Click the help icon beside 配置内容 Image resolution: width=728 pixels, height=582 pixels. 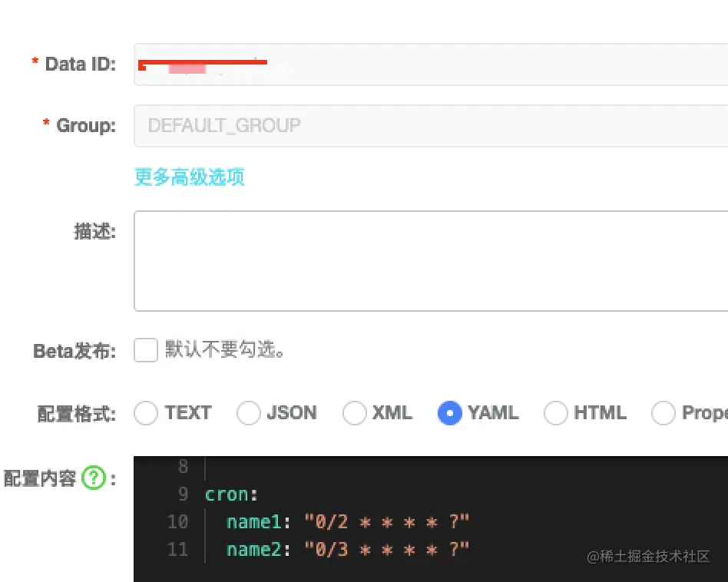94,478
